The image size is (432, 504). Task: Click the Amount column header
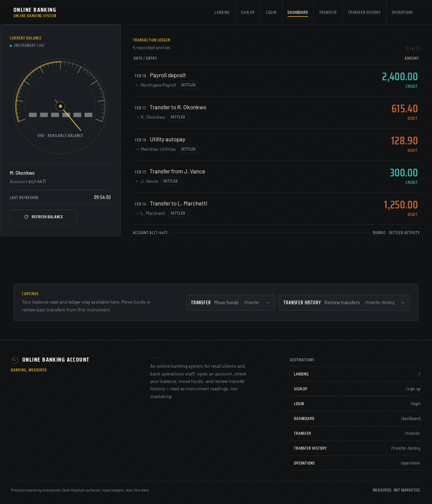pyautogui.click(x=412, y=58)
